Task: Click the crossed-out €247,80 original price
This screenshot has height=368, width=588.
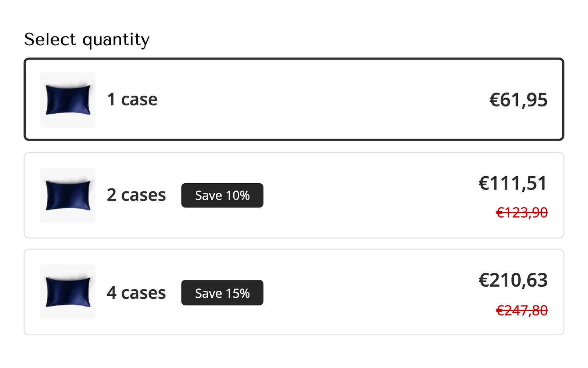Action: (x=522, y=311)
